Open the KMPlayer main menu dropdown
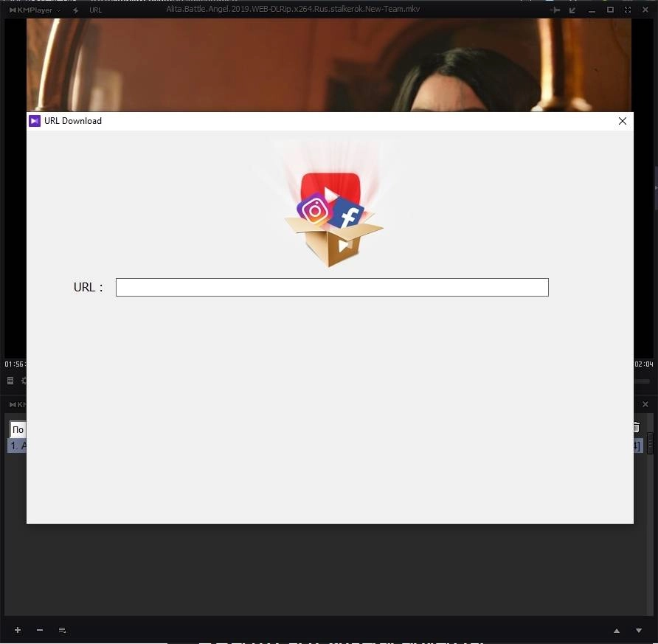Viewport: 658px width, 644px height. click(x=35, y=10)
